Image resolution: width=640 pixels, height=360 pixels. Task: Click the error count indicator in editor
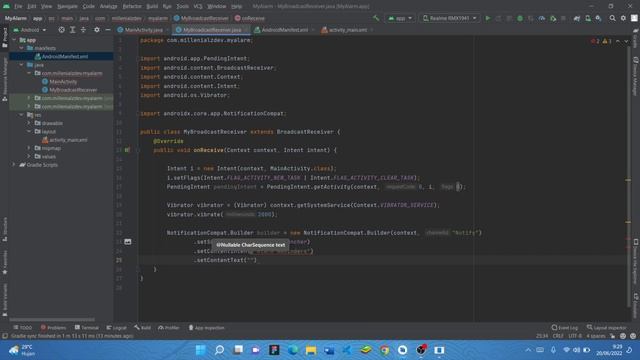[595, 41]
